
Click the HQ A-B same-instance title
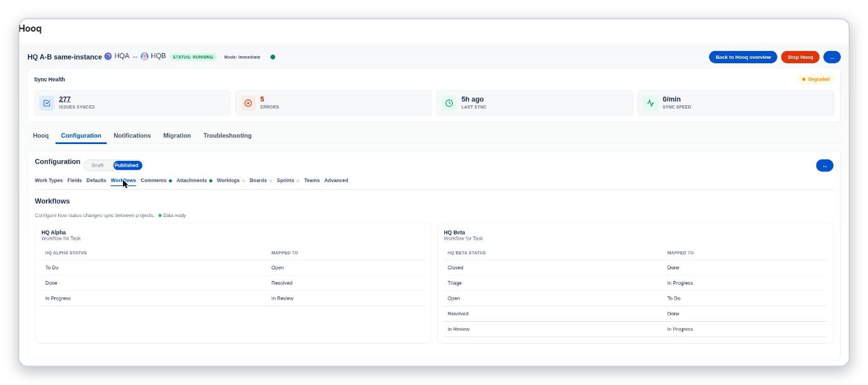(65, 57)
